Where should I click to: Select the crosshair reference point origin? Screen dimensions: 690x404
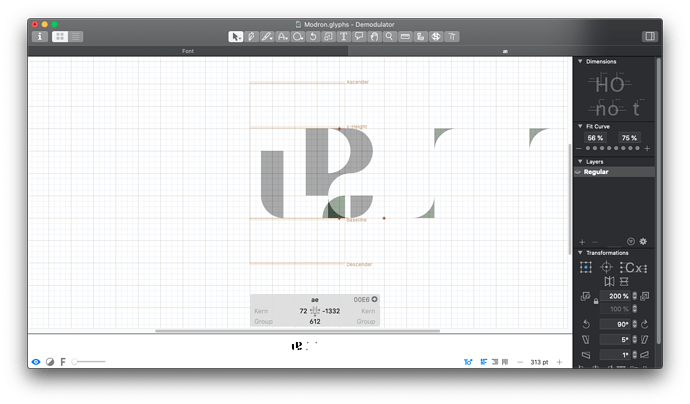coord(606,267)
